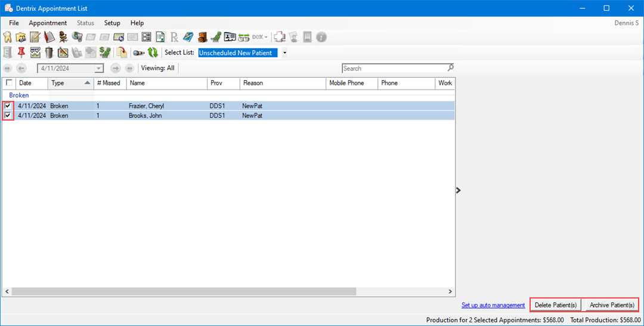644x326 pixels.
Task: Open the 4/11/2024 date dropdown
Action: pos(99,68)
